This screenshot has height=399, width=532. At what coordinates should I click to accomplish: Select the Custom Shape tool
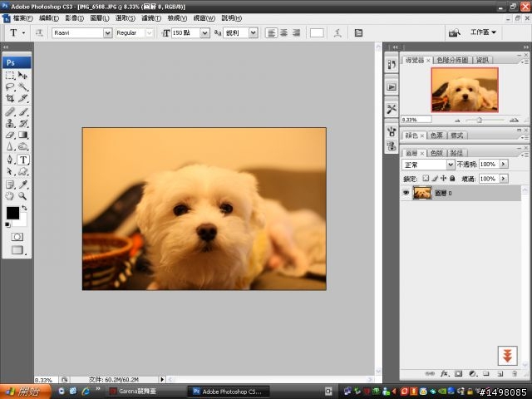coord(22,171)
